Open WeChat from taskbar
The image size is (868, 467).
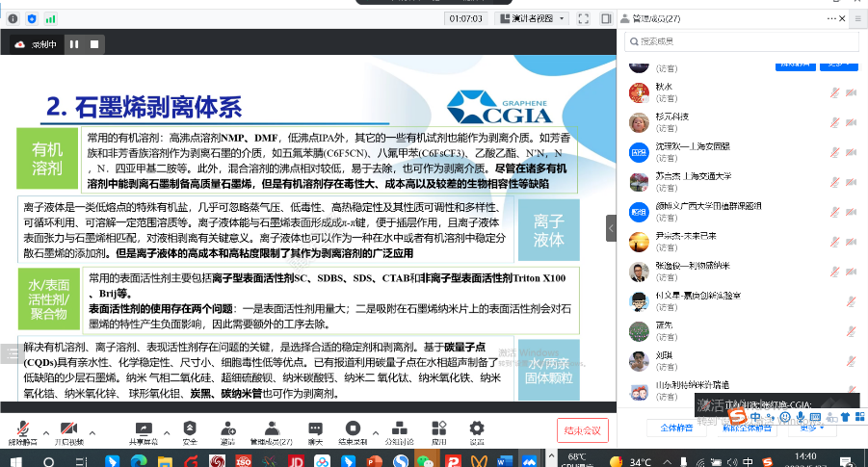coord(425,461)
